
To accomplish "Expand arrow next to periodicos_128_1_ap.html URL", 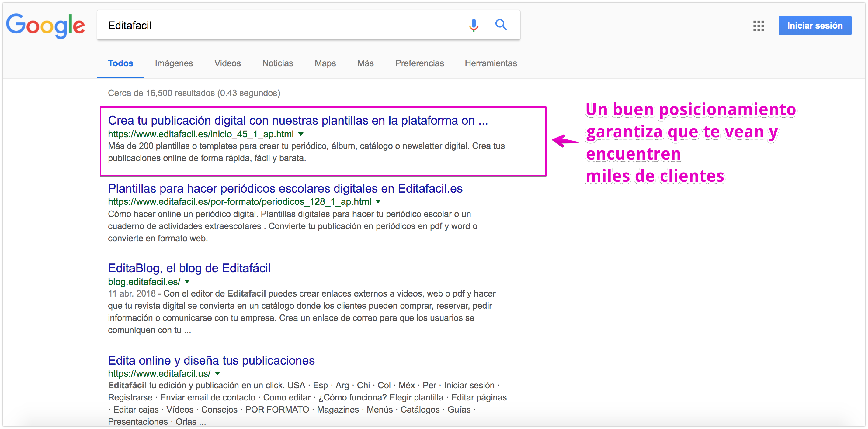I will 378,202.
